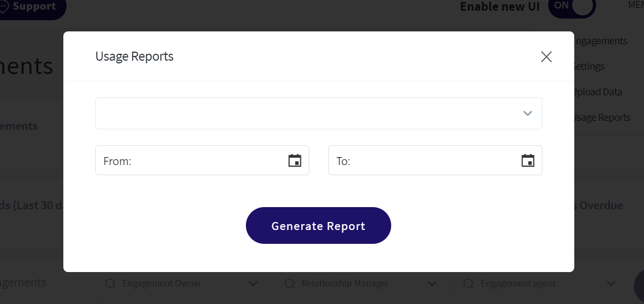644x304 pixels.
Task: Open the Settings menu item
Action: (589, 67)
